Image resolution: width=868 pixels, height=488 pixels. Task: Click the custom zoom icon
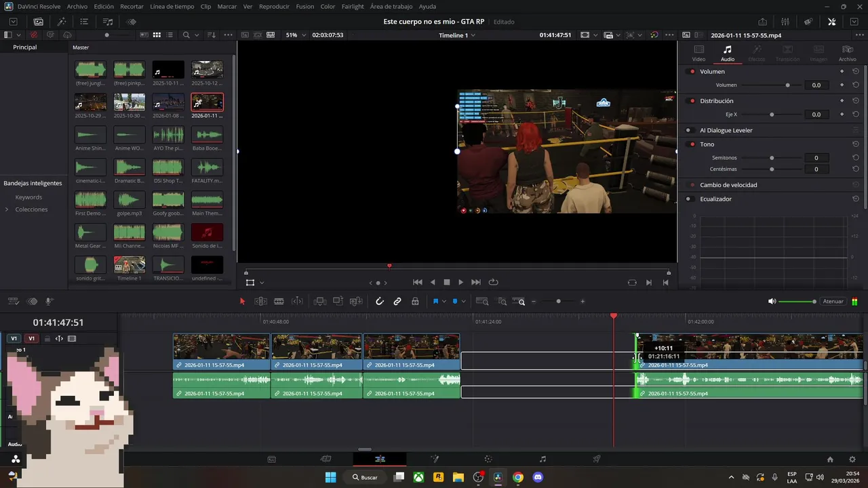pos(519,302)
